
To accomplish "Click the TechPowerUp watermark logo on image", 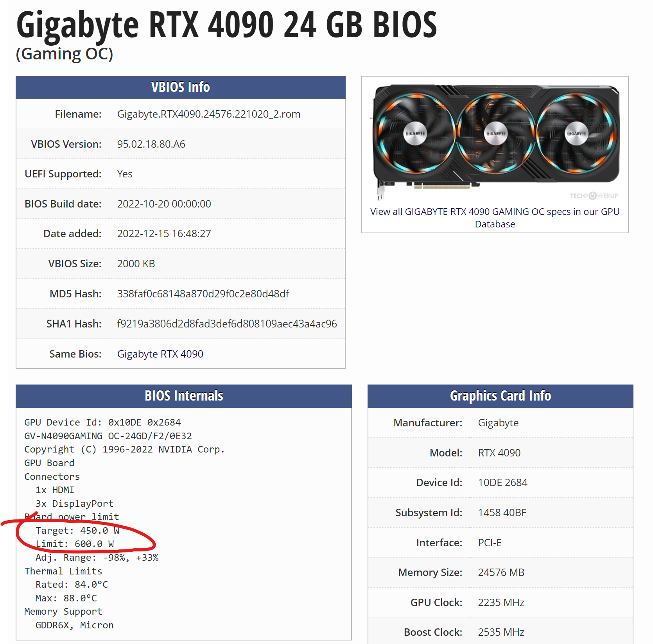I will [x=594, y=196].
